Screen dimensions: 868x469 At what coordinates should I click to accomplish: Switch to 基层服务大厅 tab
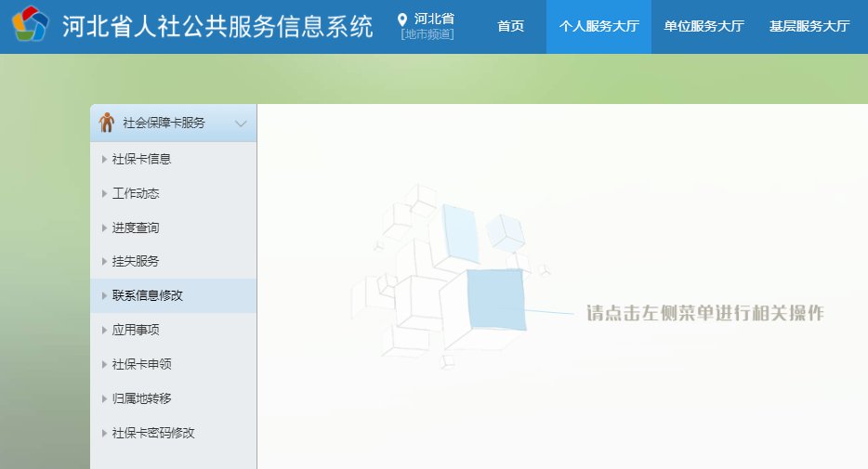click(809, 26)
